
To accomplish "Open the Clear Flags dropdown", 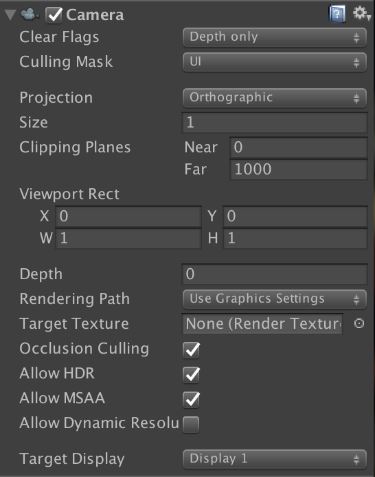I will point(275,37).
